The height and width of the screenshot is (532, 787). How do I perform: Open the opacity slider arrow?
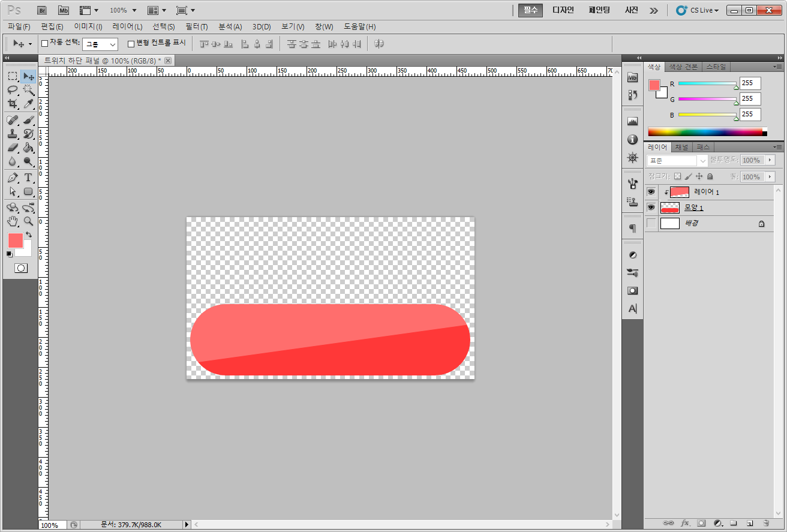coord(770,160)
